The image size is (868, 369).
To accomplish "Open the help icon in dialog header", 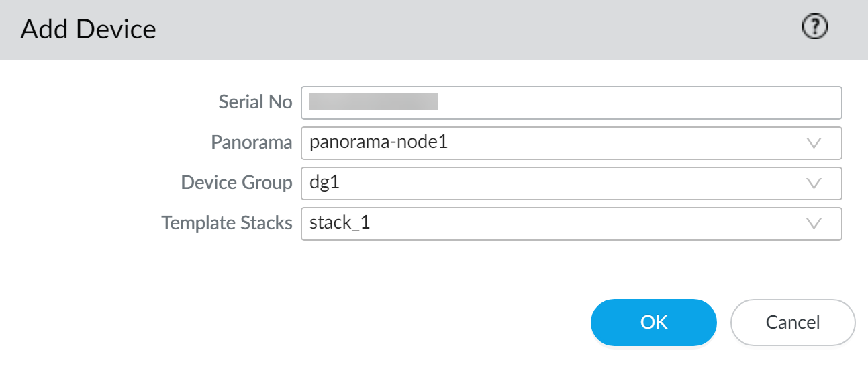I will pos(815,28).
